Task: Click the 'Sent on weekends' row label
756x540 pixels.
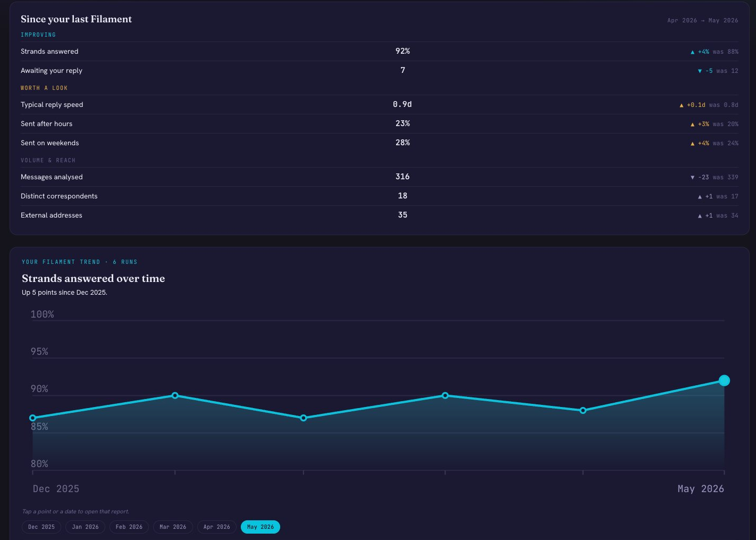Action: (x=50, y=143)
